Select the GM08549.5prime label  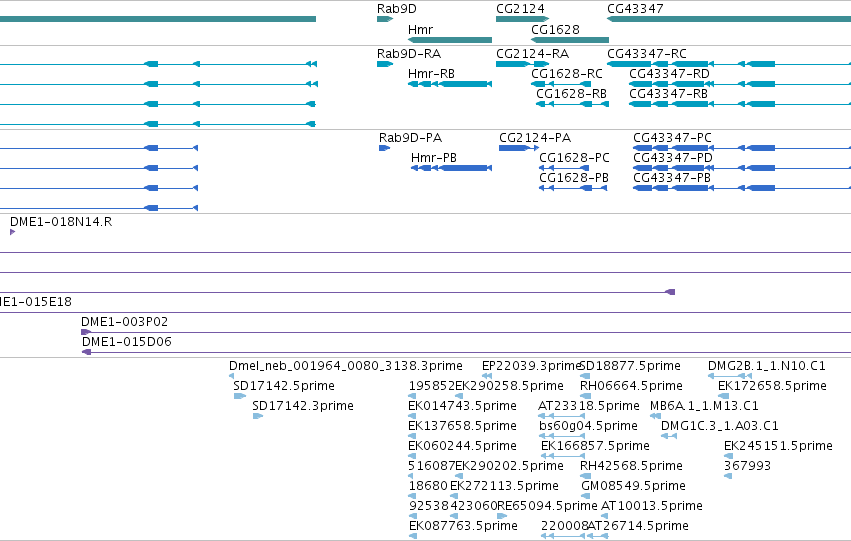[x=633, y=486]
